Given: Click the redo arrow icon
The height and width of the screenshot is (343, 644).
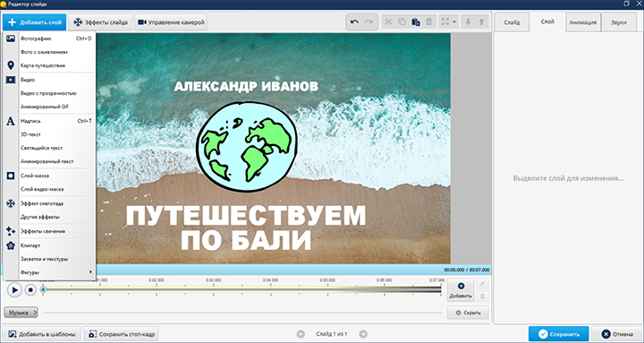Looking at the screenshot, I should coord(369,22).
